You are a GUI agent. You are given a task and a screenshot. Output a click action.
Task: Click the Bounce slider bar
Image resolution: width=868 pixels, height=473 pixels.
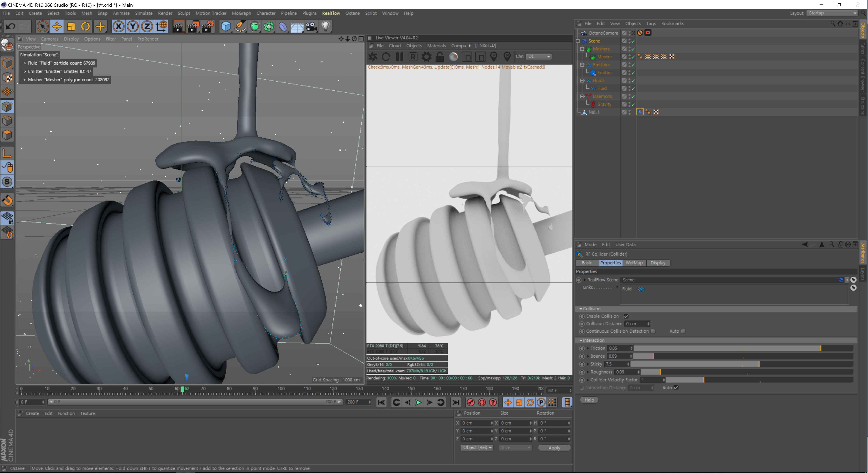(743, 356)
